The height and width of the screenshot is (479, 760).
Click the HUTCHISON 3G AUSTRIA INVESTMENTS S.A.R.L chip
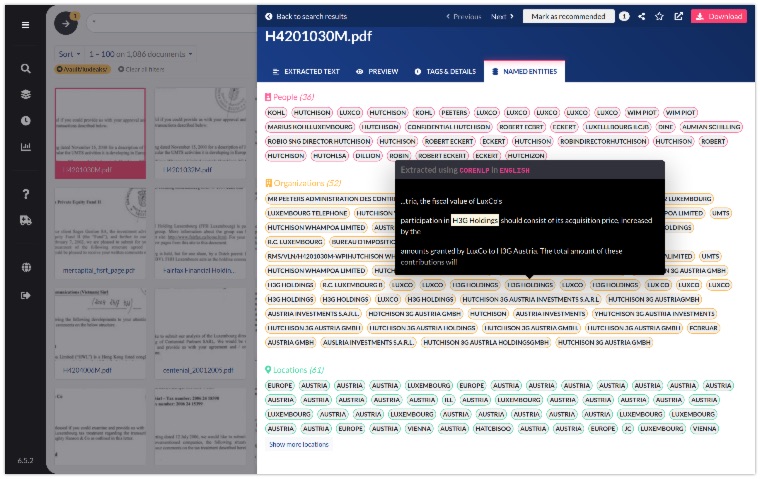[531, 300]
